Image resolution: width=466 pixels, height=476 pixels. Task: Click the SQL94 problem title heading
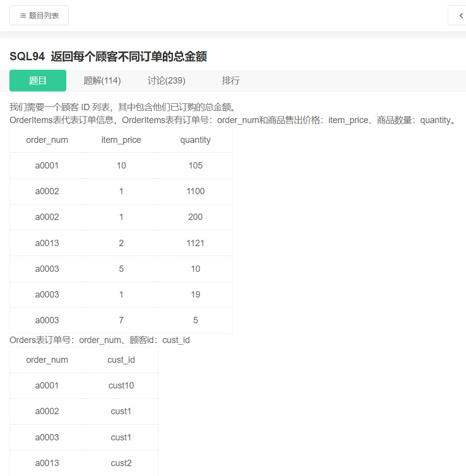pyautogui.click(x=108, y=56)
